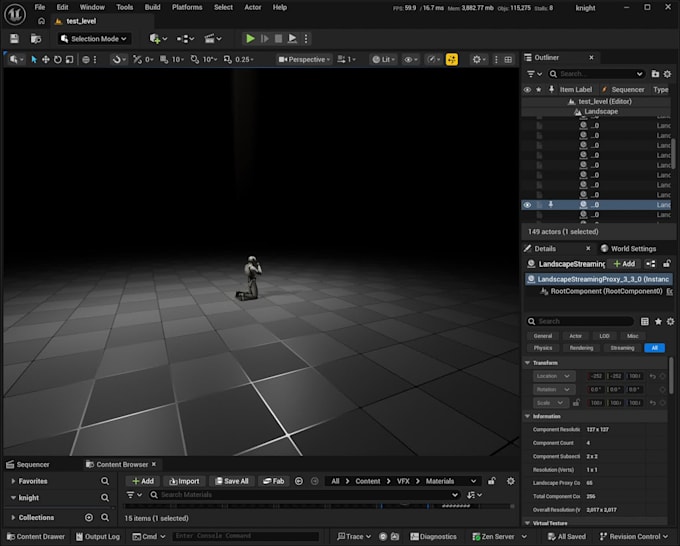Open the Cmd console type dropdown
Viewport: 680px width, 546px height.
click(x=149, y=536)
